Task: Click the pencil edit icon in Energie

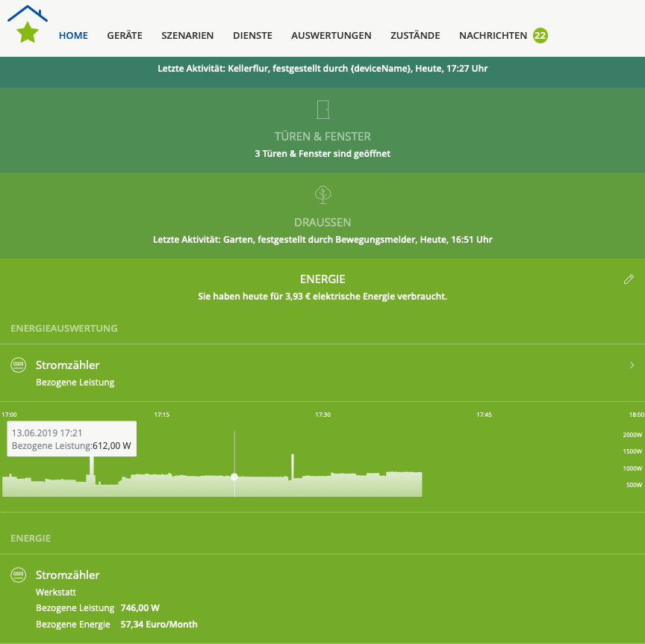Action: pyautogui.click(x=629, y=279)
